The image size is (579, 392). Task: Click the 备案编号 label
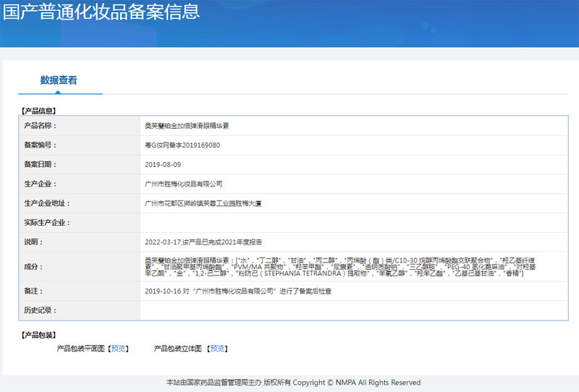pyautogui.click(x=40, y=145)
